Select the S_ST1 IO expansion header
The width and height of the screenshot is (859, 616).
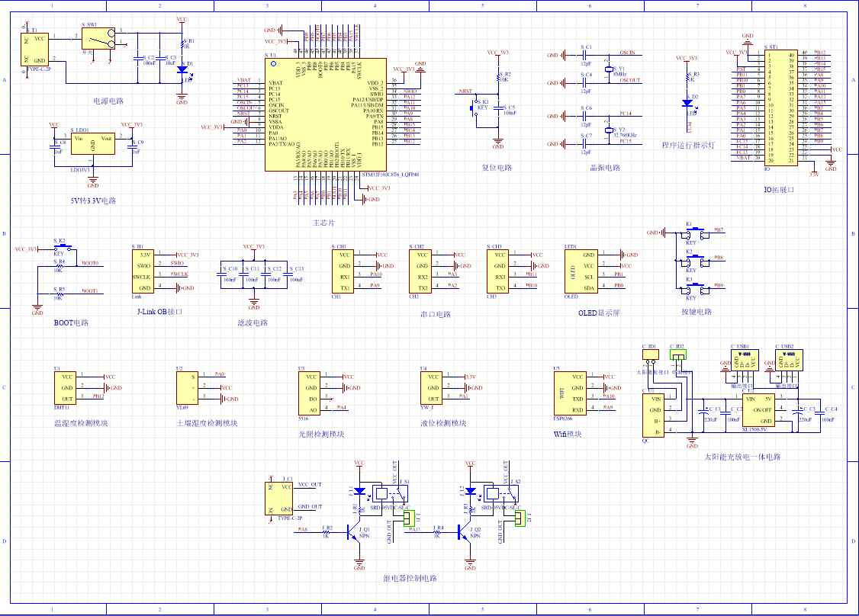pyautogui.click(x=781, y=107)
